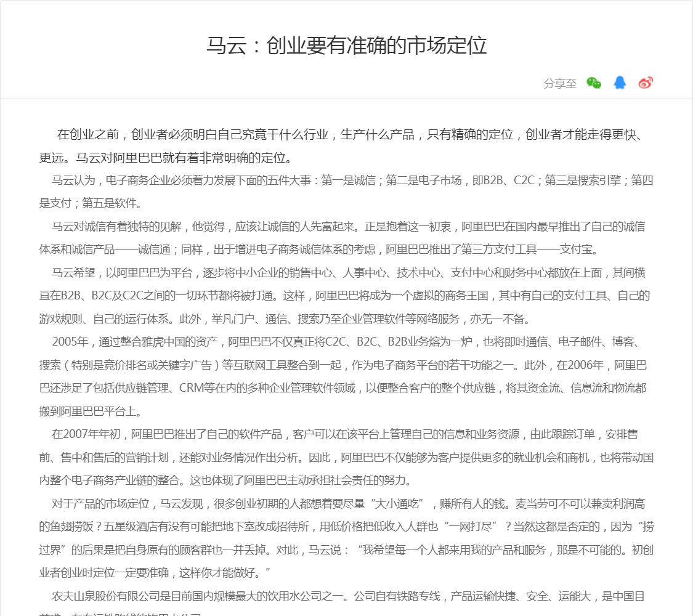This screenshot has width=693, height=616.
Task: Click line starting 的鱼翅捞饭
Action: point(346,527)
